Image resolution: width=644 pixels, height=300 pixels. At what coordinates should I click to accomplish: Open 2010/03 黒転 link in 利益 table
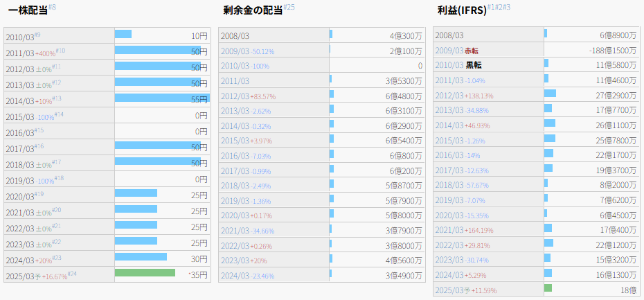click(x=458, y=65)
